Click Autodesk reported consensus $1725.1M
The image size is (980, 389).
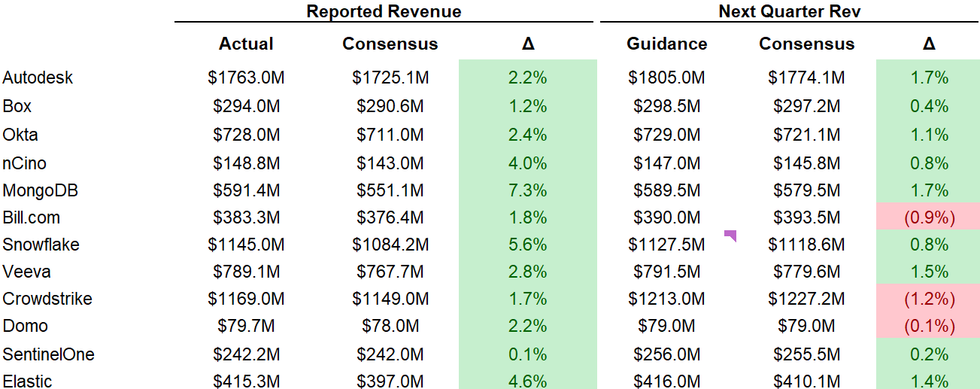[390, 77]
